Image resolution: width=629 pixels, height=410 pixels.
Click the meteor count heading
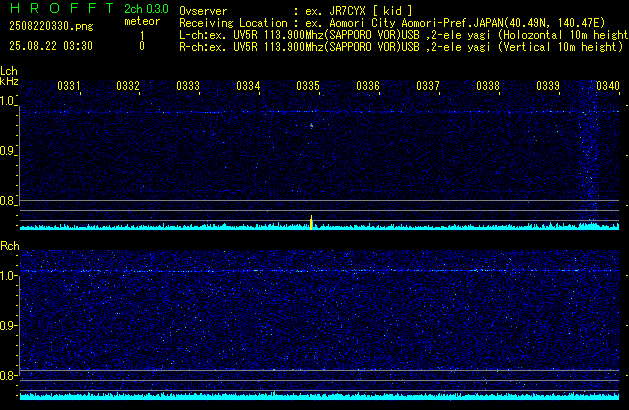142,21
